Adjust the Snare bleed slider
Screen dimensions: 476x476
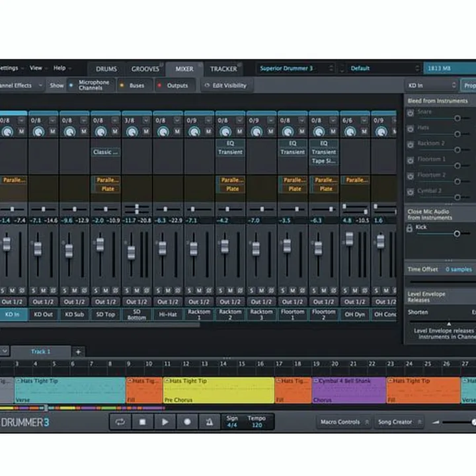pos(457,118)
